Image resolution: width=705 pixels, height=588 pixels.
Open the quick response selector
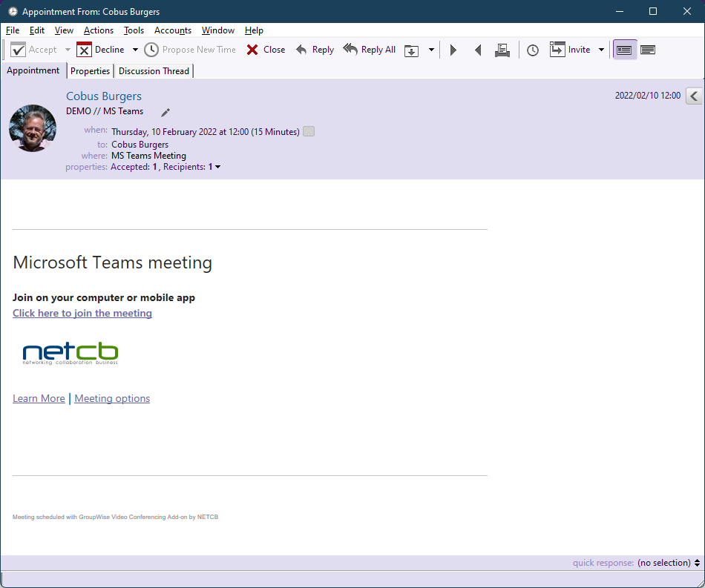click(x=668, y=563)
